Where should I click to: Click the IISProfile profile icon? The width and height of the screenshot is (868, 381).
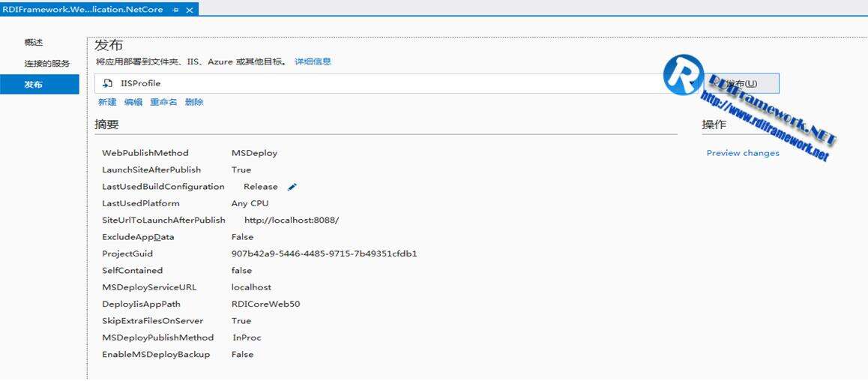click(x=108, y=83)
